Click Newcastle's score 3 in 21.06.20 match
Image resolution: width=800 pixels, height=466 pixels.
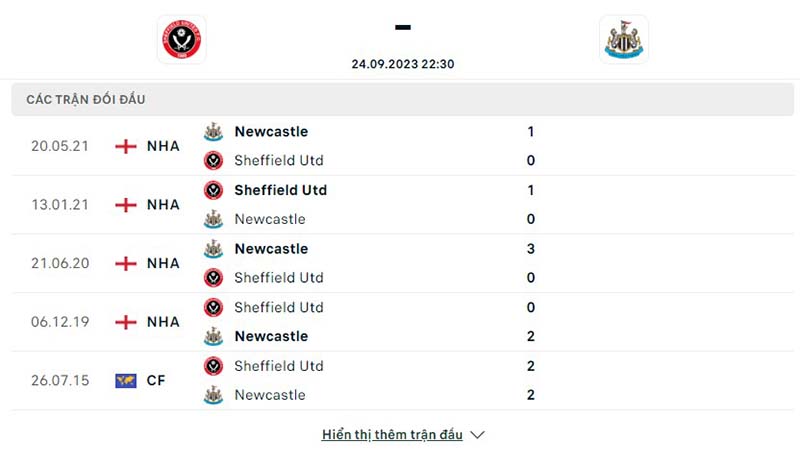tap(531, 249)
